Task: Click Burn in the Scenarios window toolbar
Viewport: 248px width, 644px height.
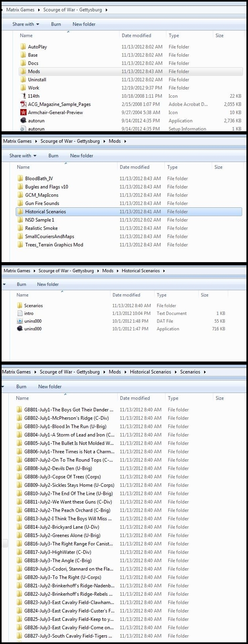Action: tap(21, 386)
